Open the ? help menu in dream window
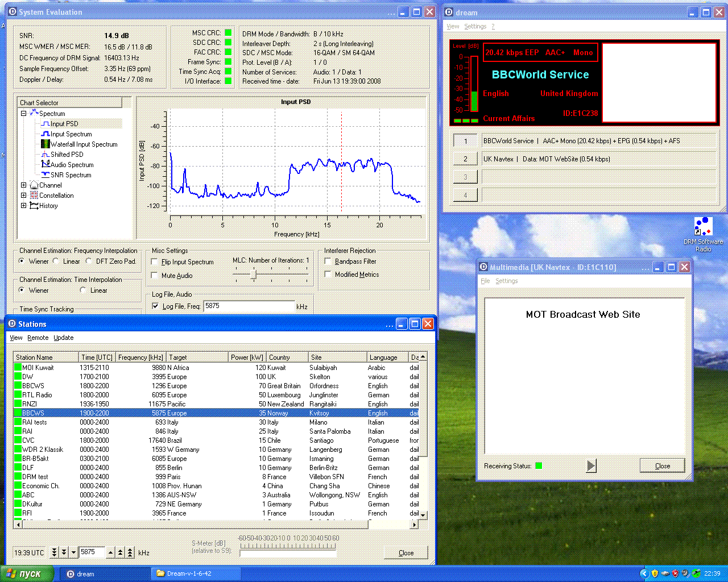The image size is (728, 582). click(x=493, y=26)
